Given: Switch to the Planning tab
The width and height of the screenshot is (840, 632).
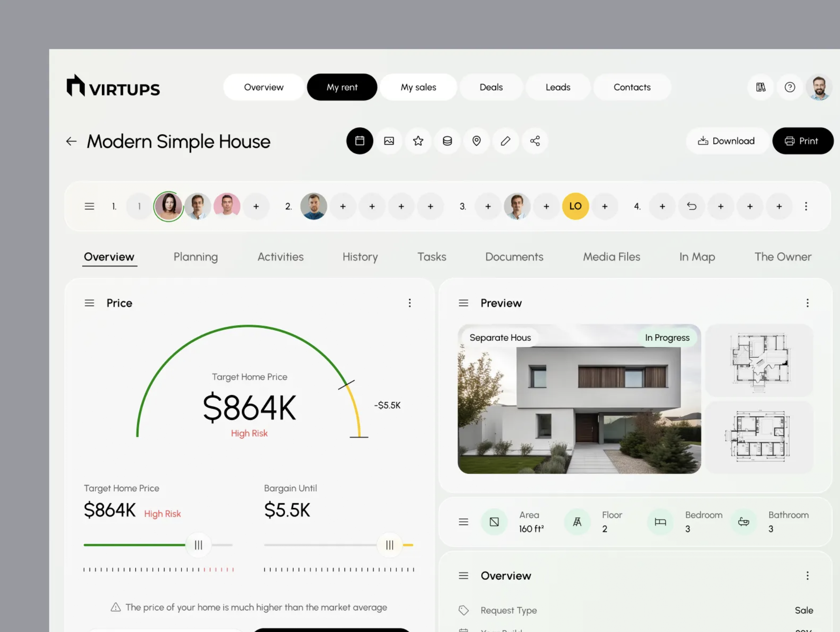Looking at the screenshot, I should [196, 257].
